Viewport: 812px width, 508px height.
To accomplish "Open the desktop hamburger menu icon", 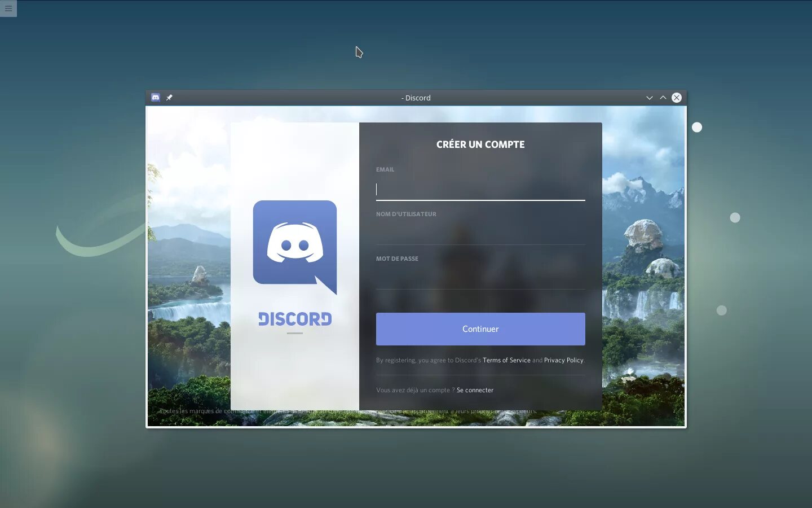I will coord(8,8).
